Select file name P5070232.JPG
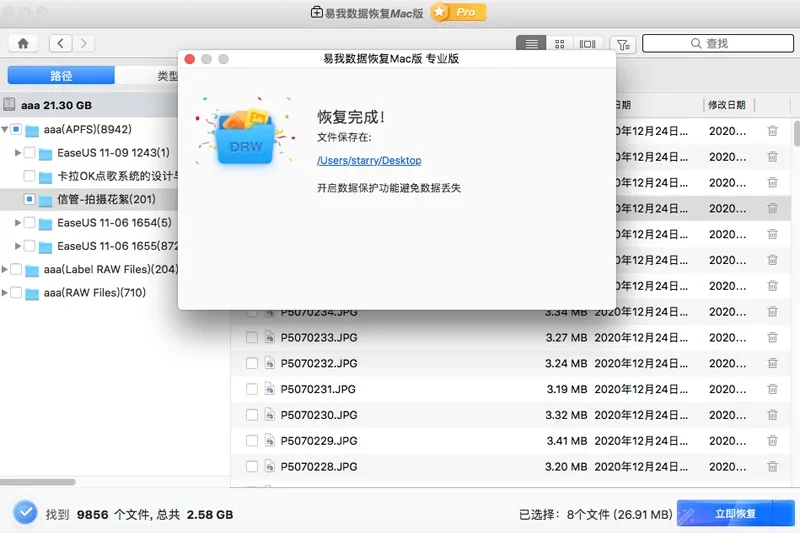This screenshot has width=800, height=533. coord(319,363)
